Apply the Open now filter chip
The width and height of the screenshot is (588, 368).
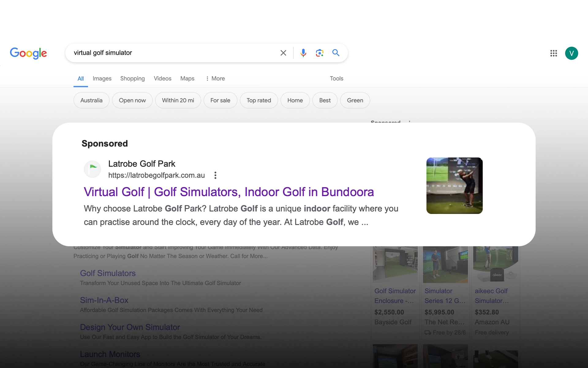click(132, 100)
